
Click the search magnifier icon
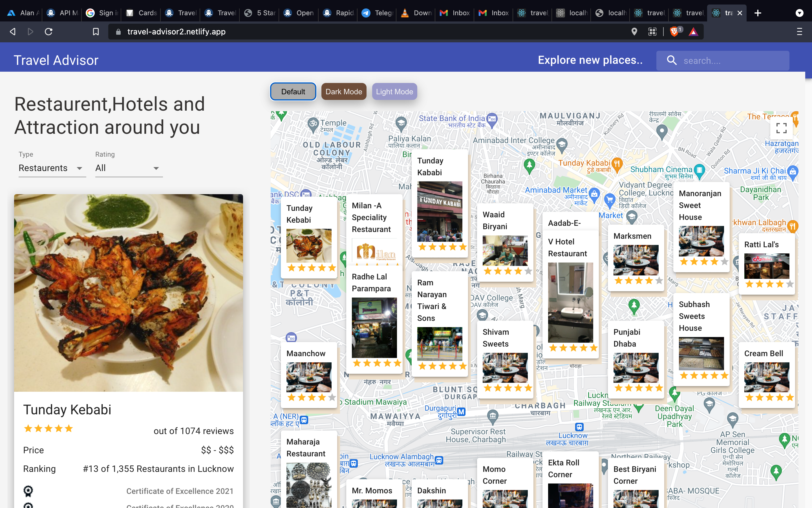pyautogui.click(x=671, y=60)
